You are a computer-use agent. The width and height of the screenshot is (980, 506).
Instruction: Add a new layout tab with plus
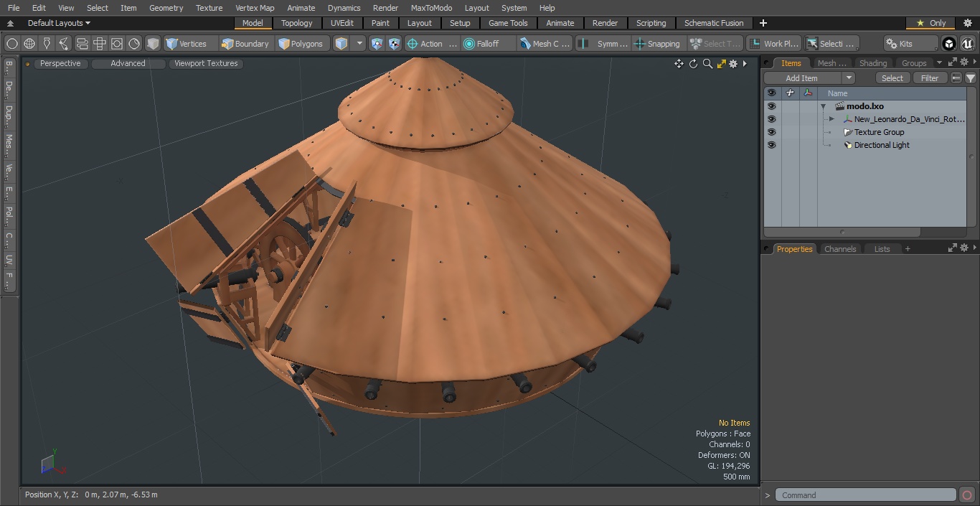point(763,23)
